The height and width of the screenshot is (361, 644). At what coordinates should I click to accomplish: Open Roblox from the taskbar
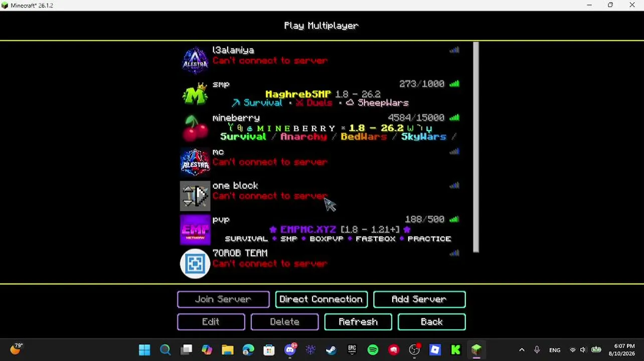(x=435, y=349)
